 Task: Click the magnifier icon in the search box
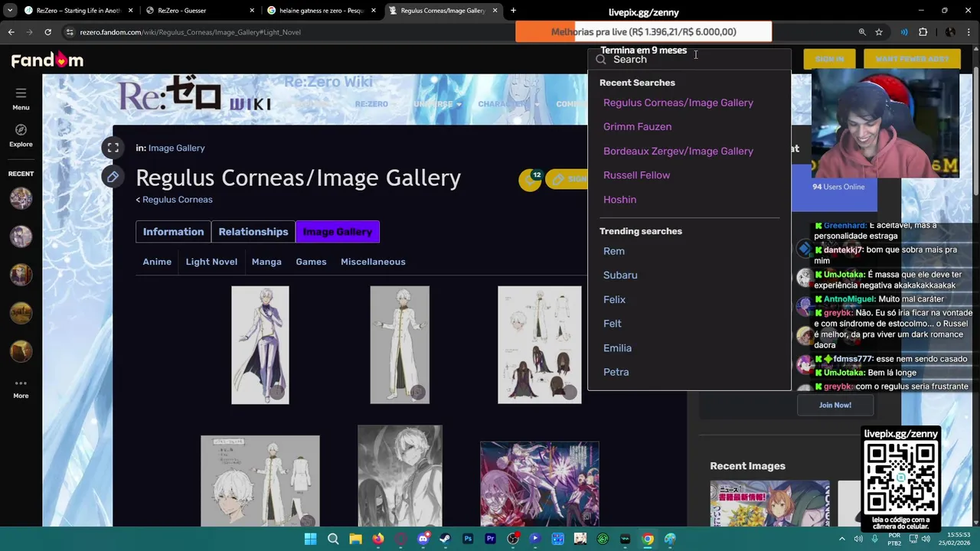click(601, 60)
